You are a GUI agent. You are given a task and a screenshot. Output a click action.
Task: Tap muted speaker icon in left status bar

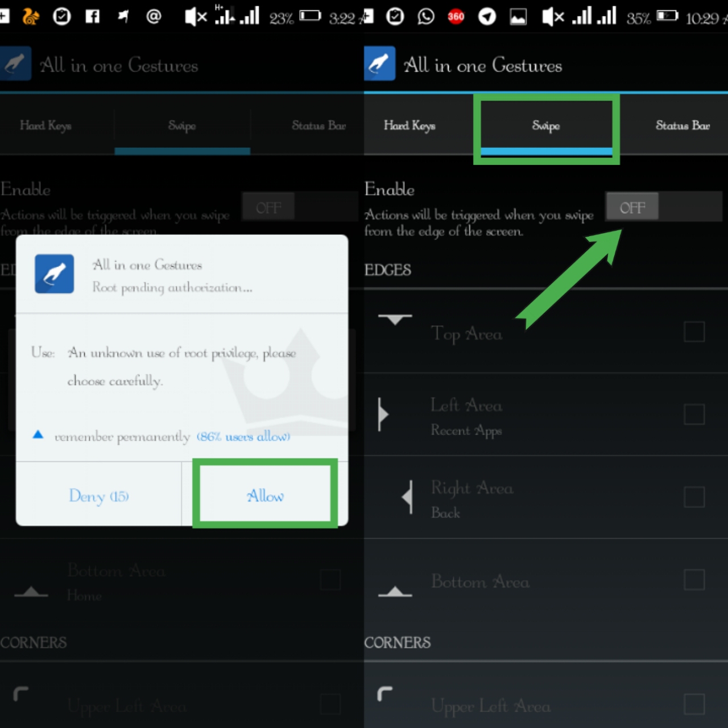click(196, 16)
